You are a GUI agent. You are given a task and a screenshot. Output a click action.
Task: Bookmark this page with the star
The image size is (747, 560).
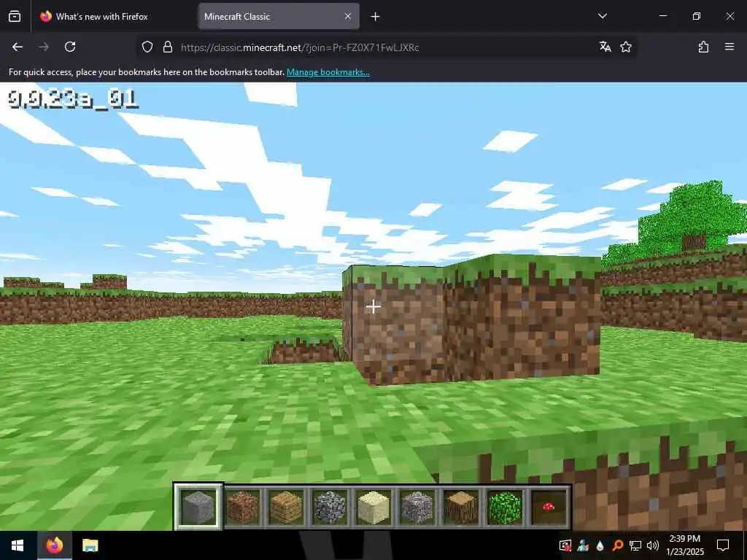626,47
